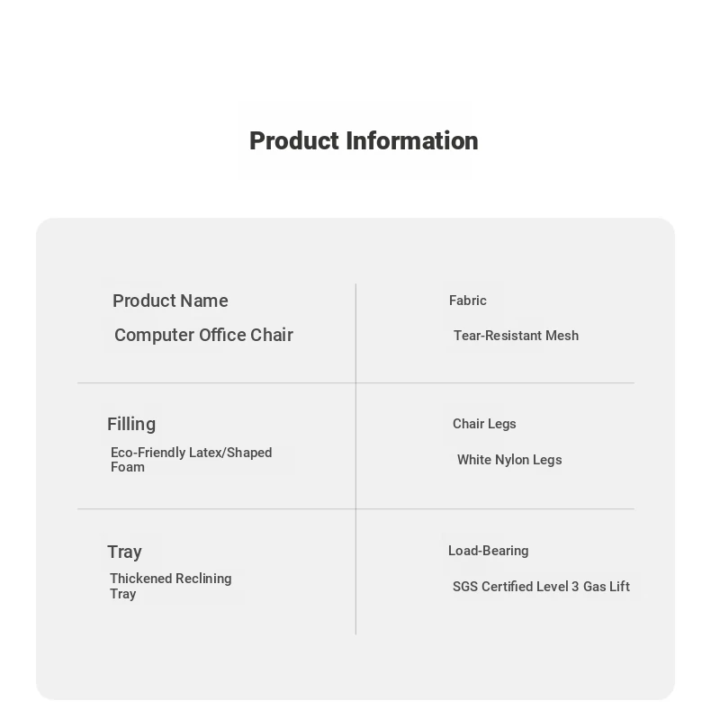Click the word Mesh in fabric value
Screen dimensions: 711x728
point(562,336)
